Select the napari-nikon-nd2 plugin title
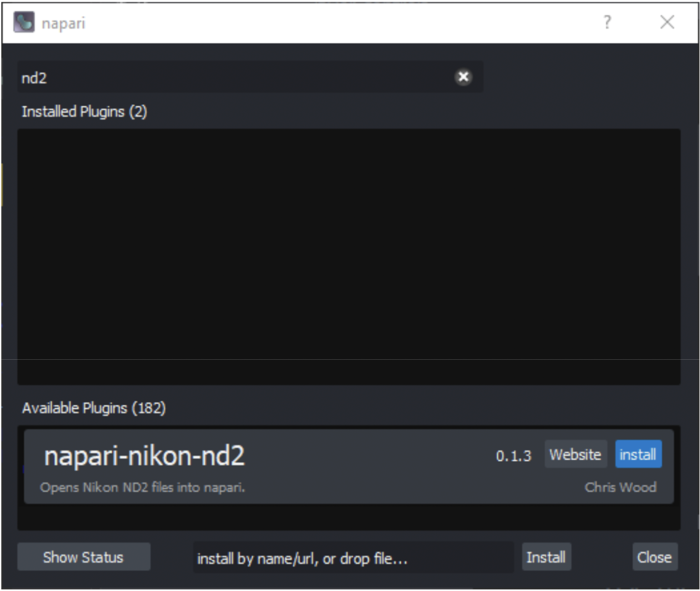The height and width of the screenshot is (591, 700). click(x=144, y=456)
